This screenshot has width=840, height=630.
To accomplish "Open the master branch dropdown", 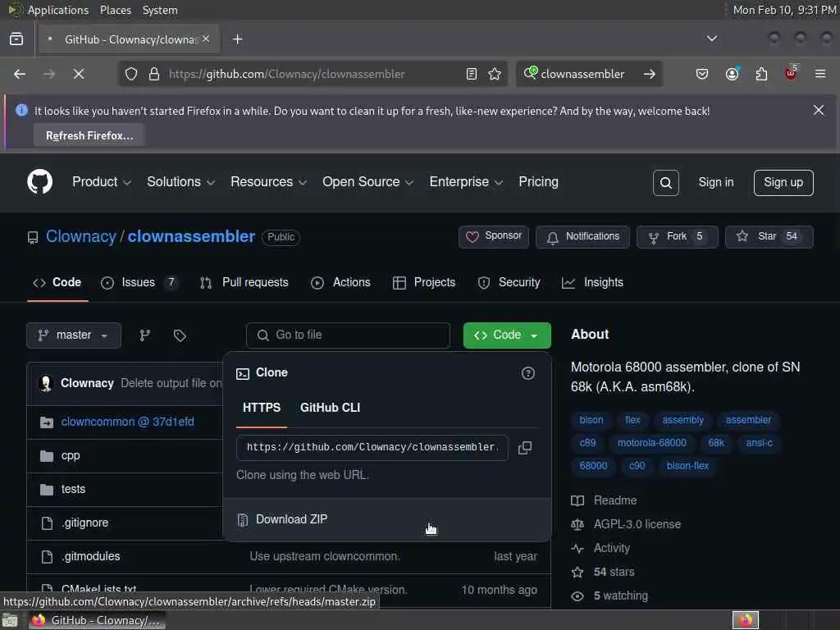I will (74, 336).
